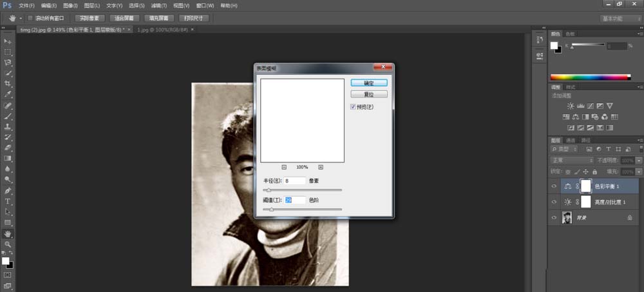Click zoom-out minus button in blur preview
The width and height of the screenshot is (644, 292).
(x=284, y=167)
